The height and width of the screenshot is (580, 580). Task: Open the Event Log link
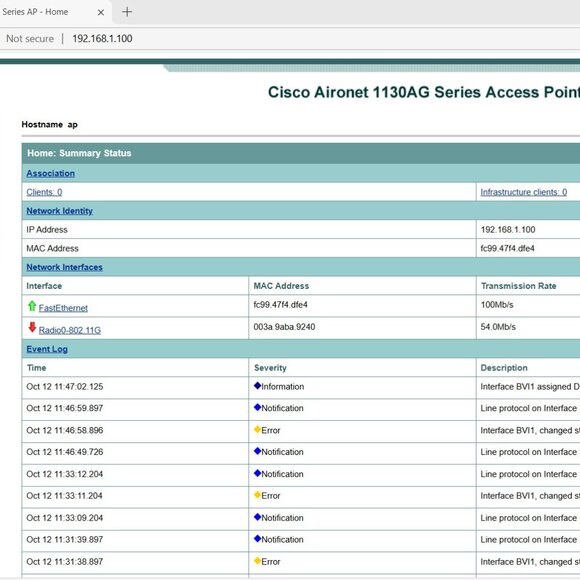47,349
